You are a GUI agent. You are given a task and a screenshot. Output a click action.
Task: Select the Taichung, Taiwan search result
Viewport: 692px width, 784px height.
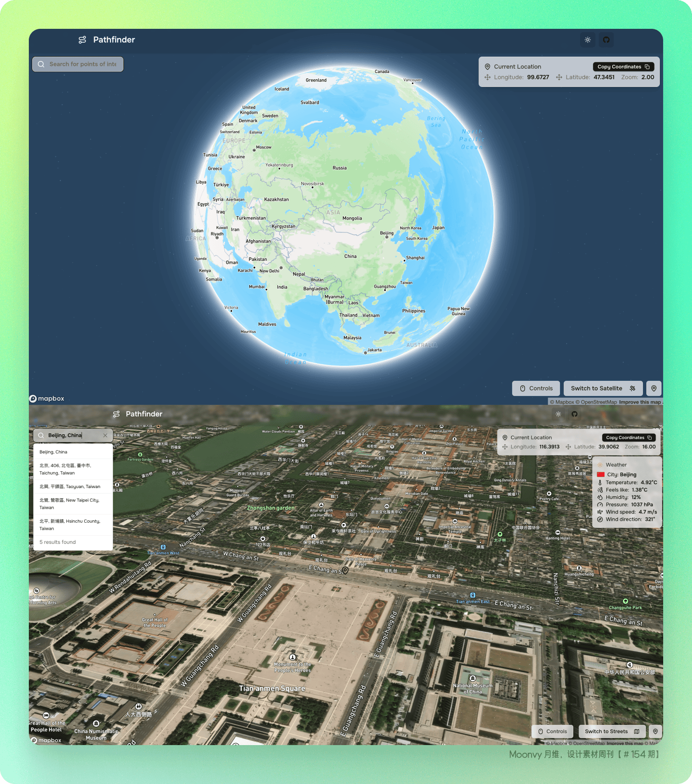click(x=73, y=469)
